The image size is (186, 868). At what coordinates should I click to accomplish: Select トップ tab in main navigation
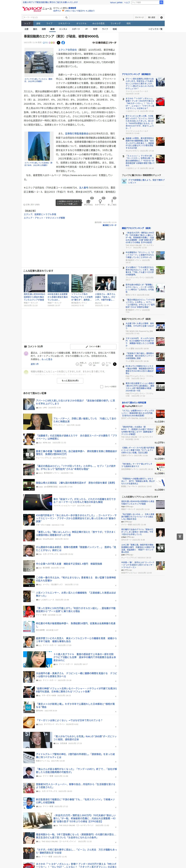coord(27,23)
